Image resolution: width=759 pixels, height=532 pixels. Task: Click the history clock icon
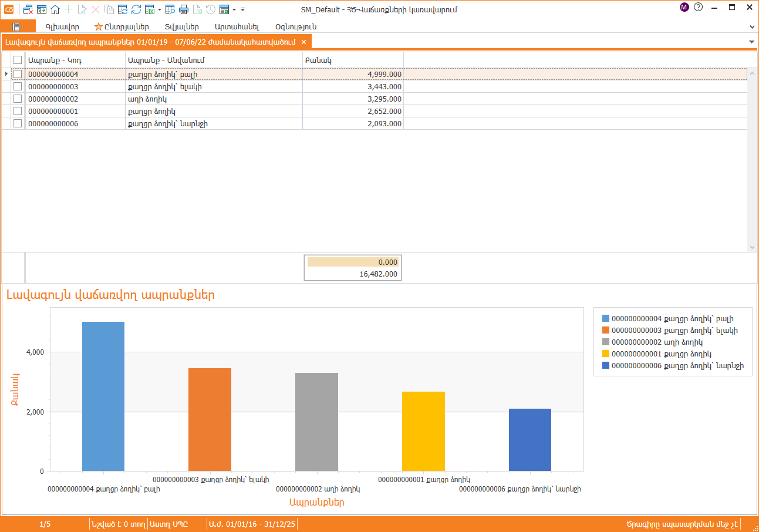211,9
